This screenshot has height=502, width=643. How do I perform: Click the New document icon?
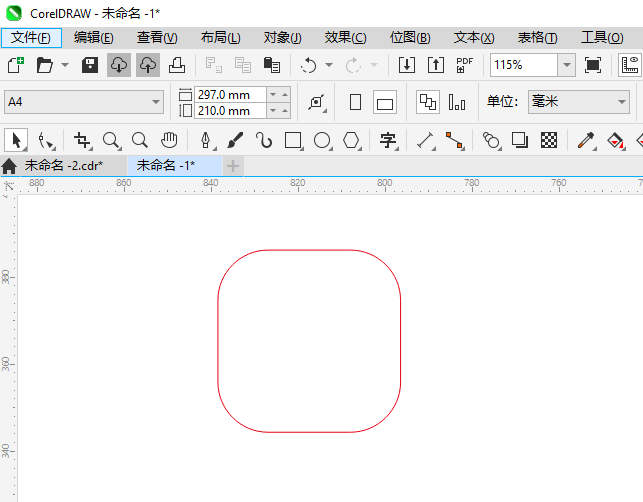[x=16, y=65]
